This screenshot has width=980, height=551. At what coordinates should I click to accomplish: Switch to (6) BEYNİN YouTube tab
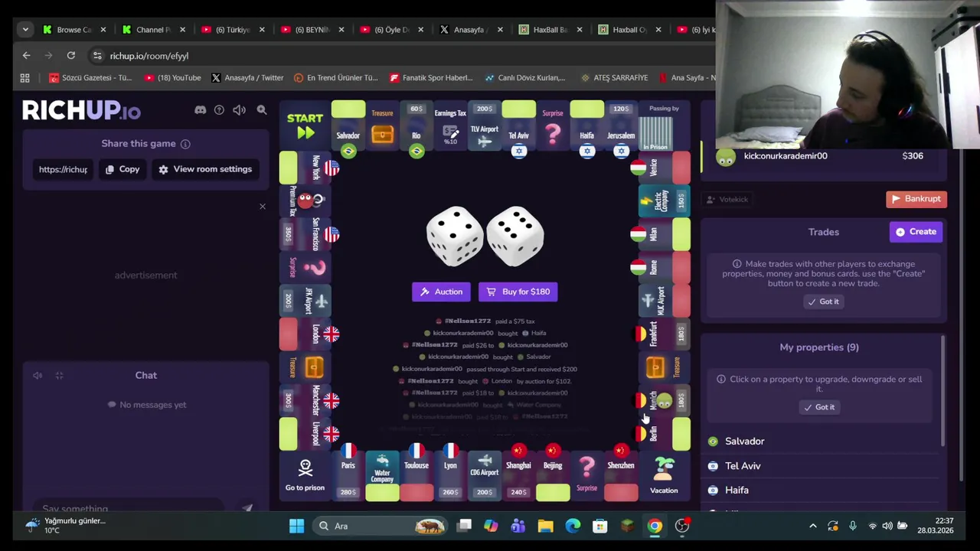pos(312,30)
